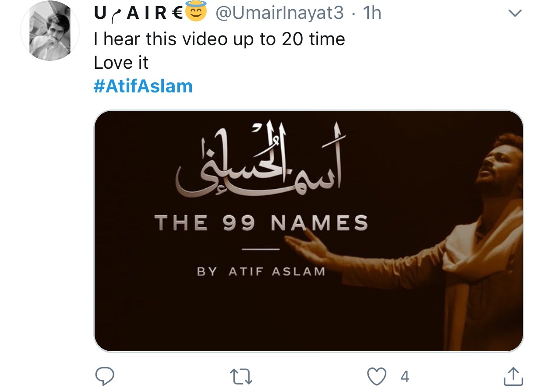544x392 pixels.
Task: Click the BY ATIF ASLAM caption
Action: pyautogui.click(x=261, y=272)
